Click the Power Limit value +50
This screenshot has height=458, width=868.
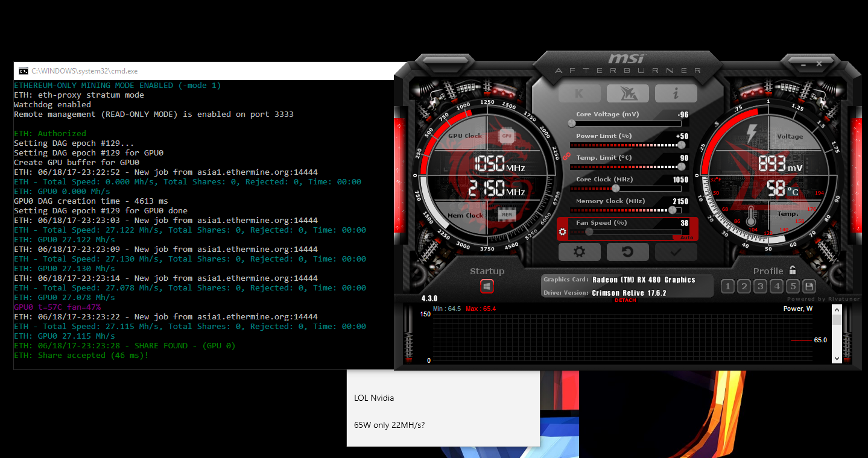[x=682, y=136]
